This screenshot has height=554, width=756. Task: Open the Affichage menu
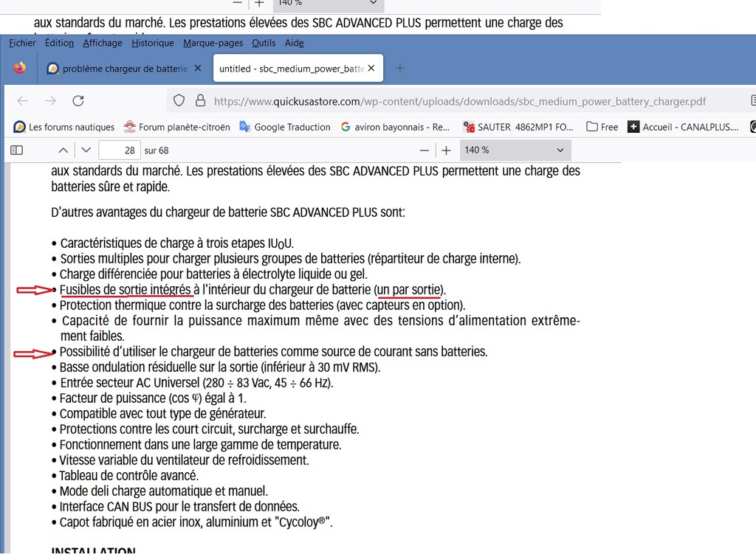pos(102,43)
